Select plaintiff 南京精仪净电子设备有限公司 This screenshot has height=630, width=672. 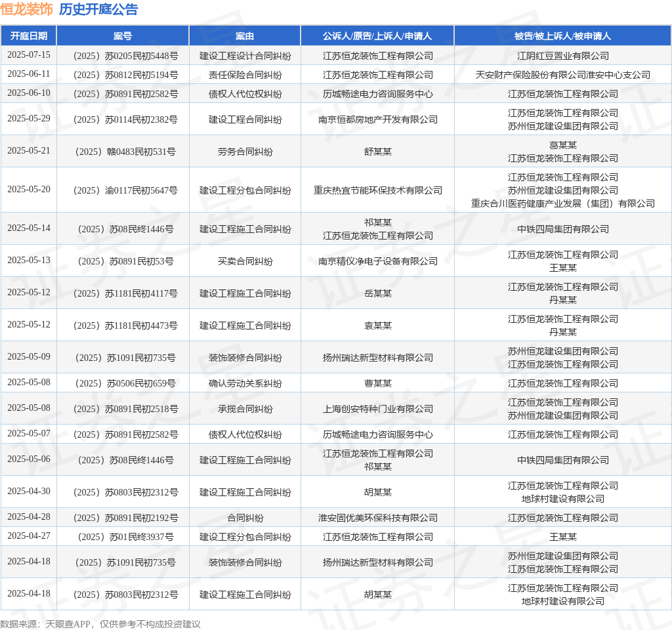(377, 261)
